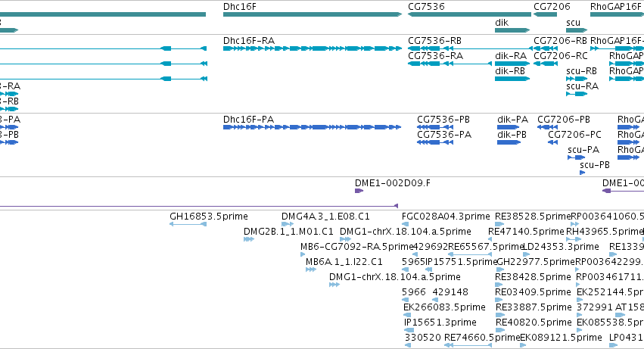Select the GH16853.5prime EST glyph
The height and width of the screenshot is (349, 644).
point(188,224)
